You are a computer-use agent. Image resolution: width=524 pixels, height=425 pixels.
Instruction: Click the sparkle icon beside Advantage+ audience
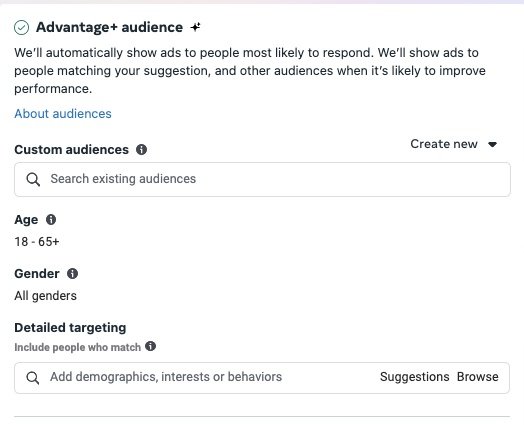195,27
